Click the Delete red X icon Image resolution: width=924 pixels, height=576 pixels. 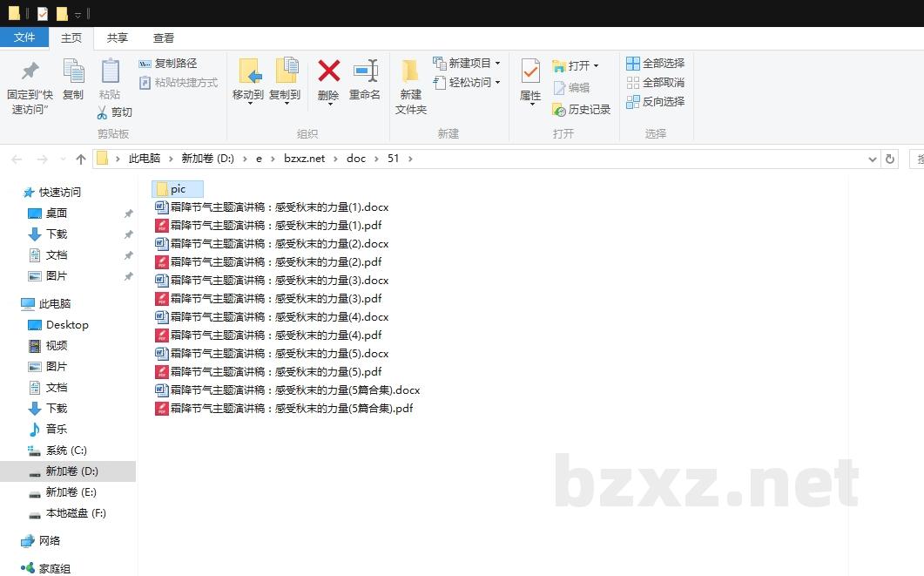pos(328,71)
